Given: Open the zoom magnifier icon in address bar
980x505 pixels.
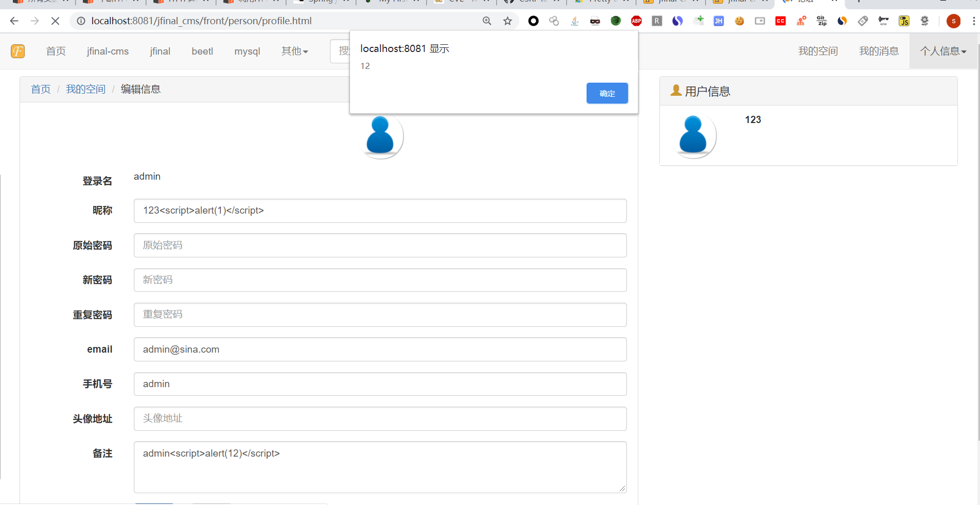Looking at the screenshot, I should [487, 21].
